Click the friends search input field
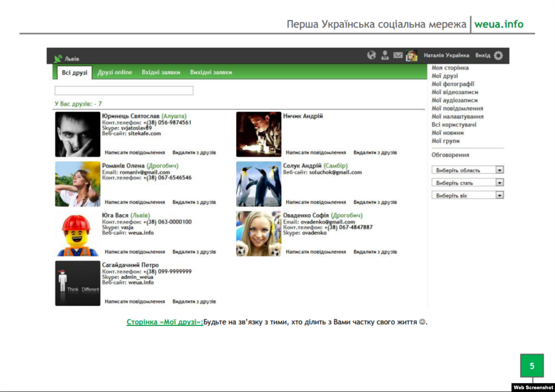 [x=124, y=91]
